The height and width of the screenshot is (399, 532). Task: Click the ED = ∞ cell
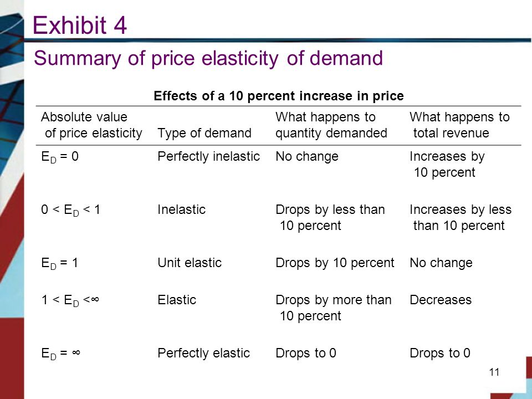(60, 354)
